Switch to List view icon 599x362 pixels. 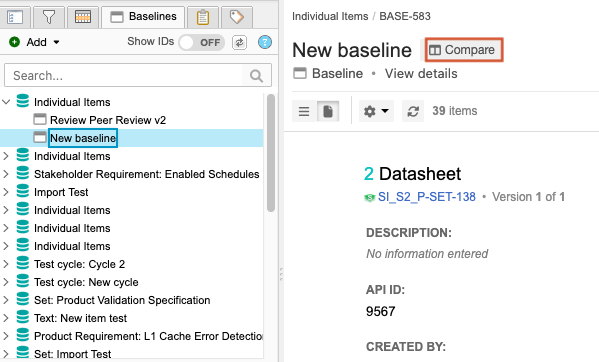304,112
